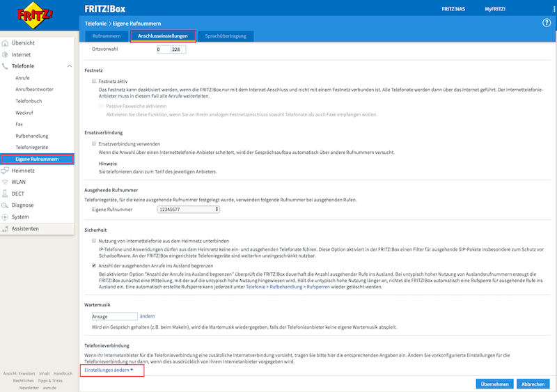Go to Telefonbuch
The width and height of the screenshot is (557, 392).
coord(29,101)
